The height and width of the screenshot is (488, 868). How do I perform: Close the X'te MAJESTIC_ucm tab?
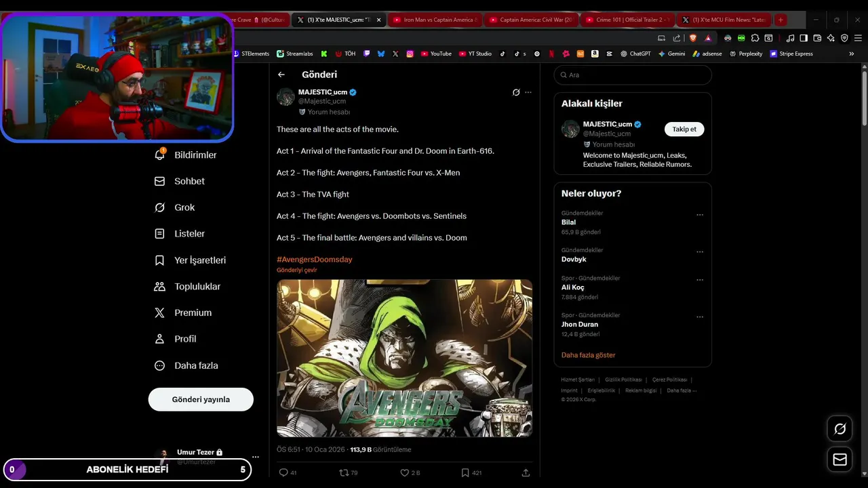[x=379, y=20]
